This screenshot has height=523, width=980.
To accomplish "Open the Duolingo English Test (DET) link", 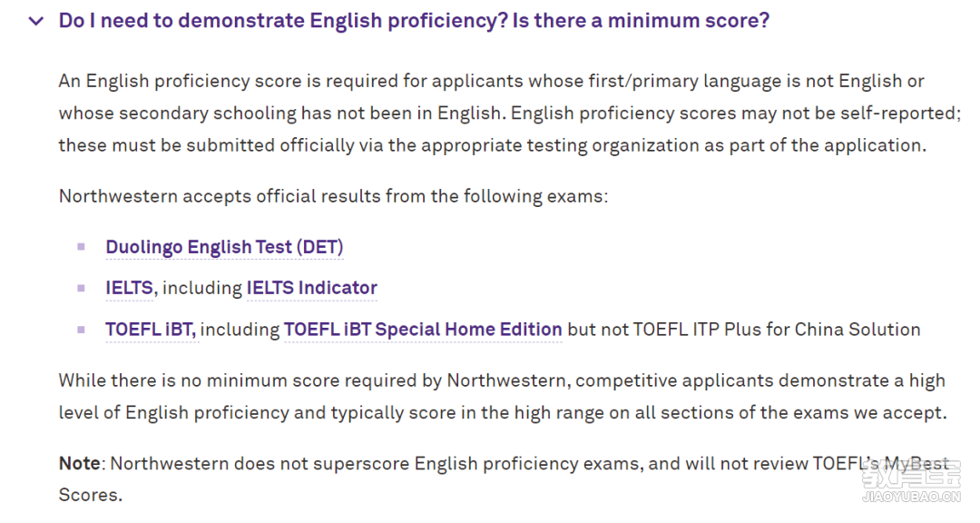I will pyautogui.click(x=224, y=247).
